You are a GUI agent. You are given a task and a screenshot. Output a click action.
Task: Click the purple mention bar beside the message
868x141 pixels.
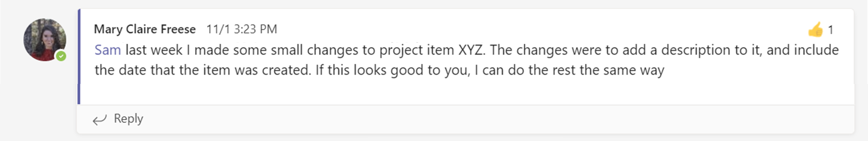[x=79, y=56]
